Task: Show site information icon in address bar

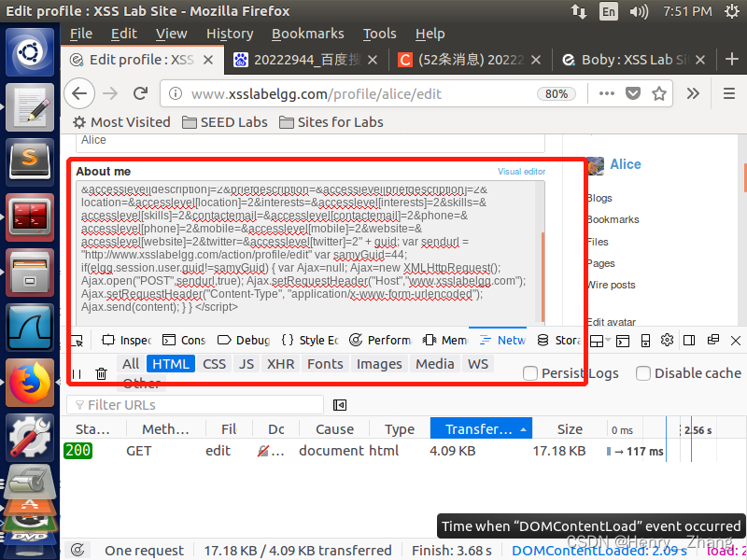Action: pyautogui.click(x=176, y=94)
